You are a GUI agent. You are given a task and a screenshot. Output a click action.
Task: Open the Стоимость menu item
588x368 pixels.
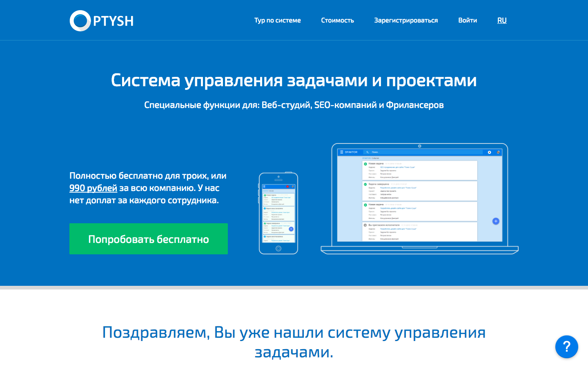point(338,20)
